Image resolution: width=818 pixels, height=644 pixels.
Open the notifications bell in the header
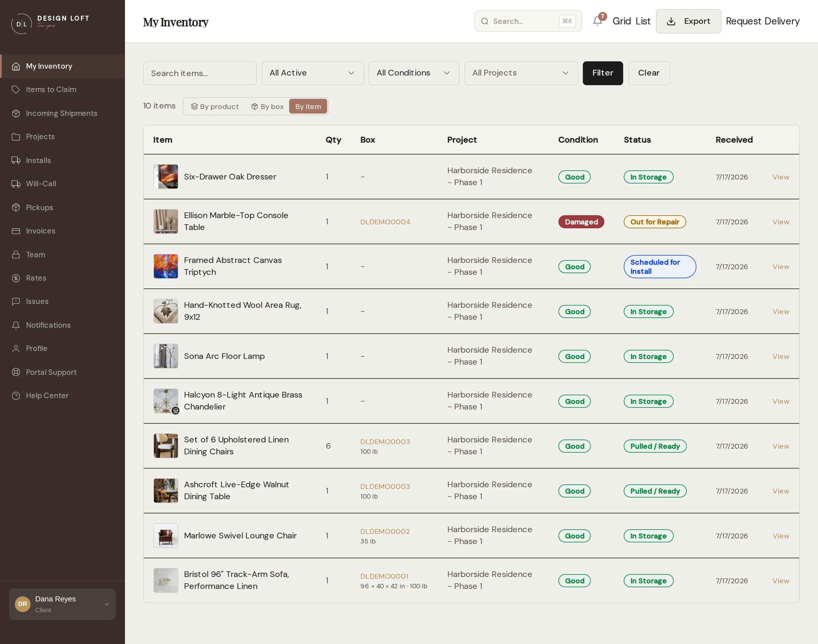[597, 21]
